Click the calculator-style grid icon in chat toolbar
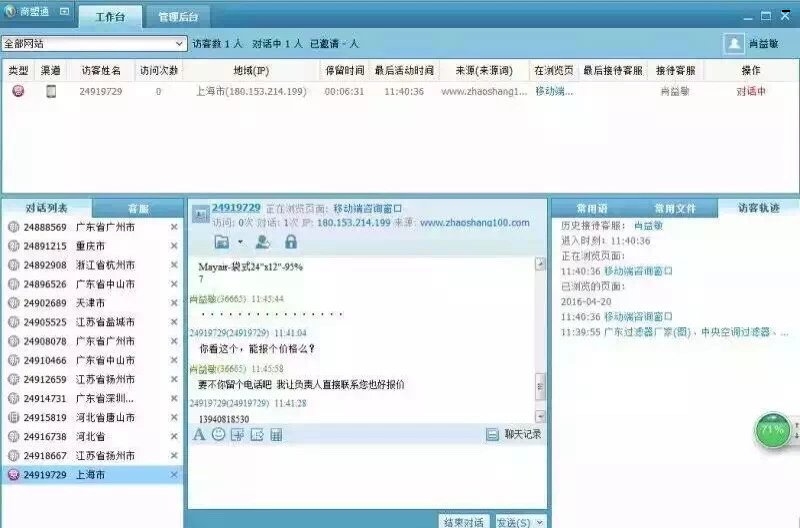 point(276,434)
